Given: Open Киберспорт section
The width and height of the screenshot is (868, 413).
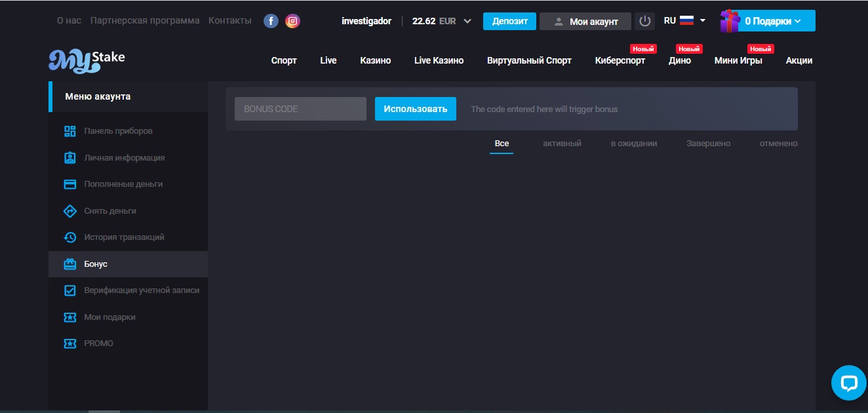Looking at the screenshot, I should 620,60.
